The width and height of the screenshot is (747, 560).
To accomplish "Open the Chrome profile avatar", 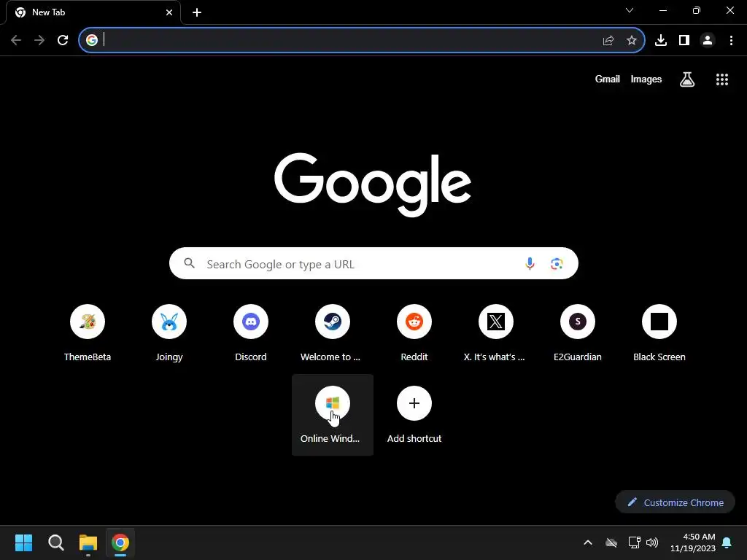I will pyautogui.click(x=708, y=40).
